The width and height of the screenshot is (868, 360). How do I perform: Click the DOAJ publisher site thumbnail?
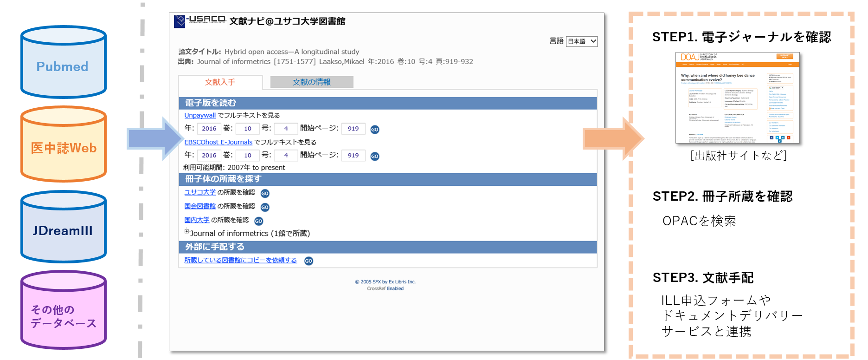pyautogui.click(x=738, y=98)
